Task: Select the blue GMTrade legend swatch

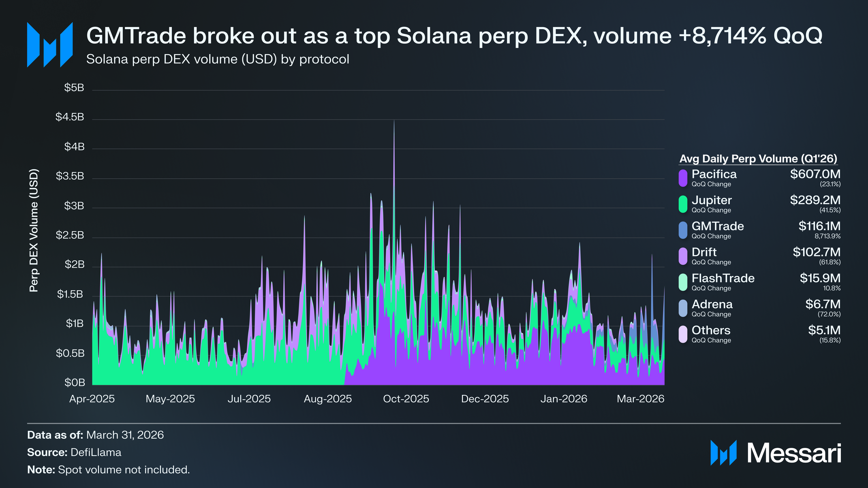Action: click(x=683, y=230)
